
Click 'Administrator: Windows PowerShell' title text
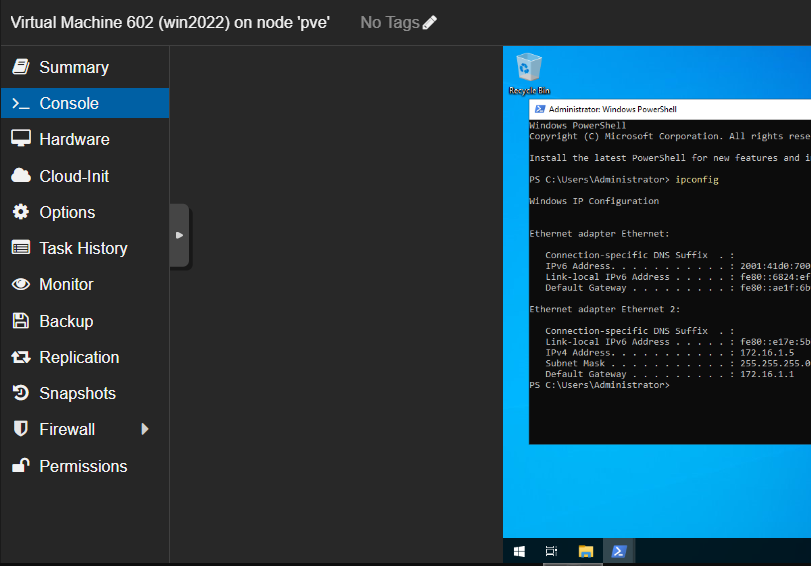612,109
